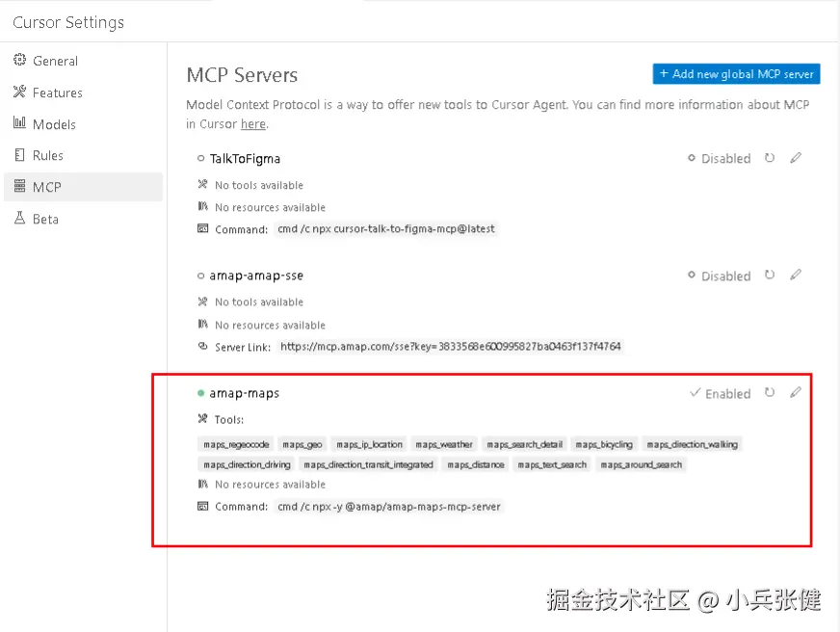840x632 pixels.
Task: Toggle amap-amap-sse Disabled status
Action: [x=719, y=276]
